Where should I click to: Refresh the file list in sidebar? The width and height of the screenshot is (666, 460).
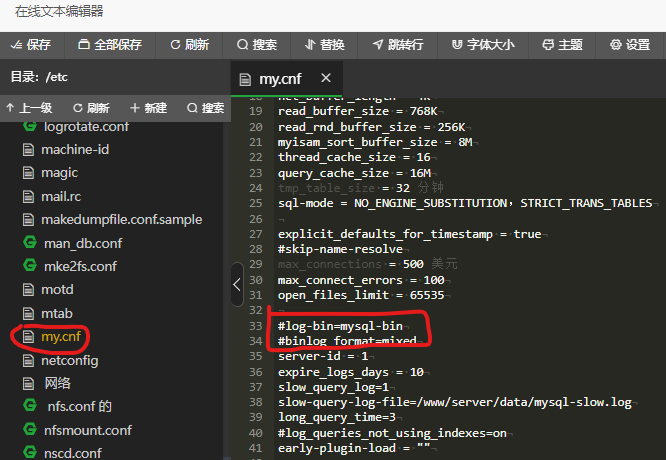[x=90, y=108]
